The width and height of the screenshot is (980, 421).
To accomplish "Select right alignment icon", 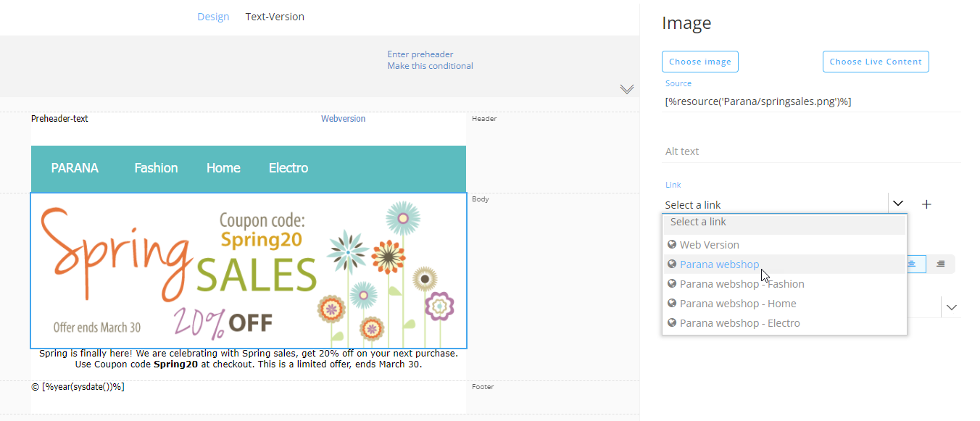I will [x=940, y=264].
